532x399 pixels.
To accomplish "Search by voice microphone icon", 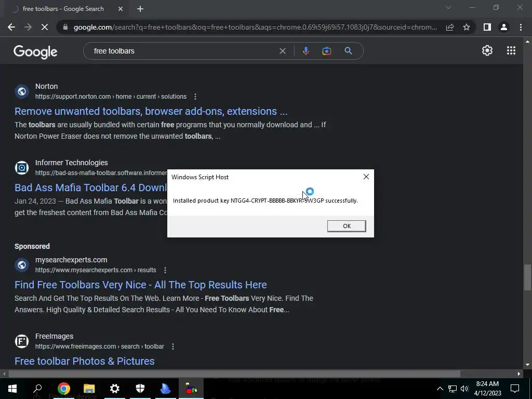I will 305,51.
